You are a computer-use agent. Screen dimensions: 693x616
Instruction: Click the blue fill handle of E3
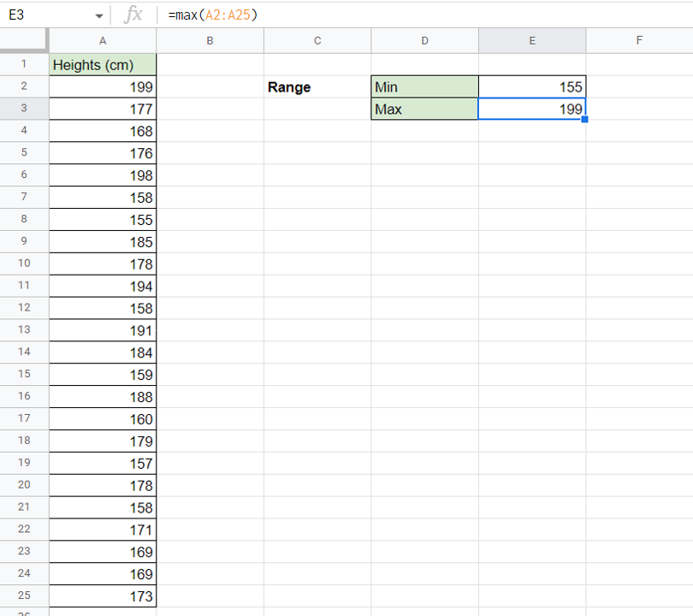point(584,119)
